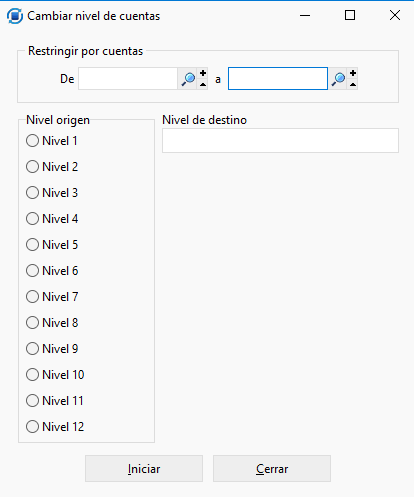Open account search for the 'a' field
The image size is (414, 497).
(x=338, y=79)
